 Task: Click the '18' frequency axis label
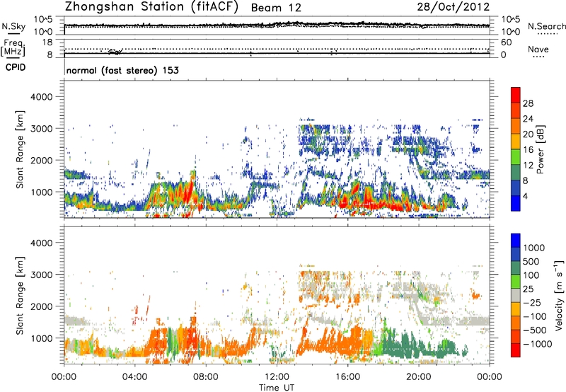(x=47, y=42)
